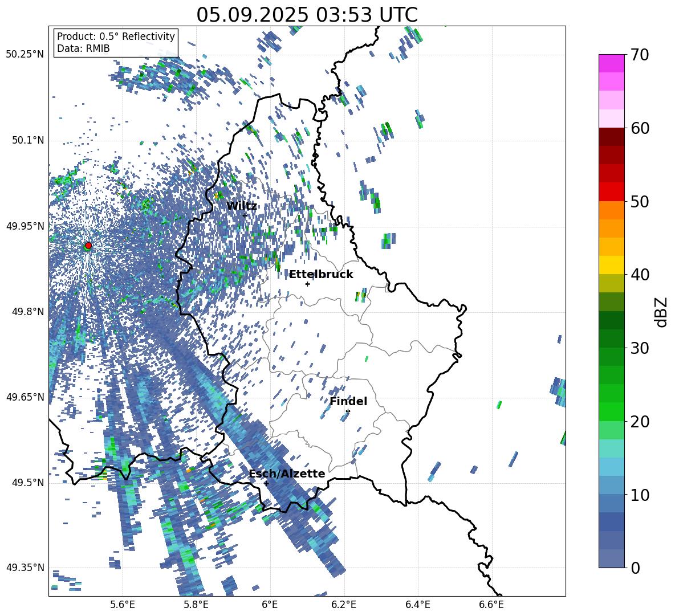Click the red radar site marker

pos(88,245)
